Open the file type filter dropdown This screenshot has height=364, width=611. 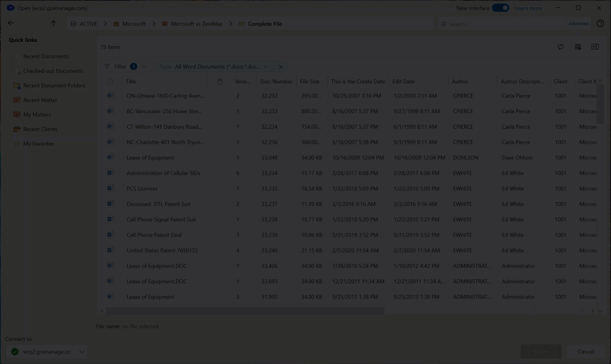click(266, 67)
